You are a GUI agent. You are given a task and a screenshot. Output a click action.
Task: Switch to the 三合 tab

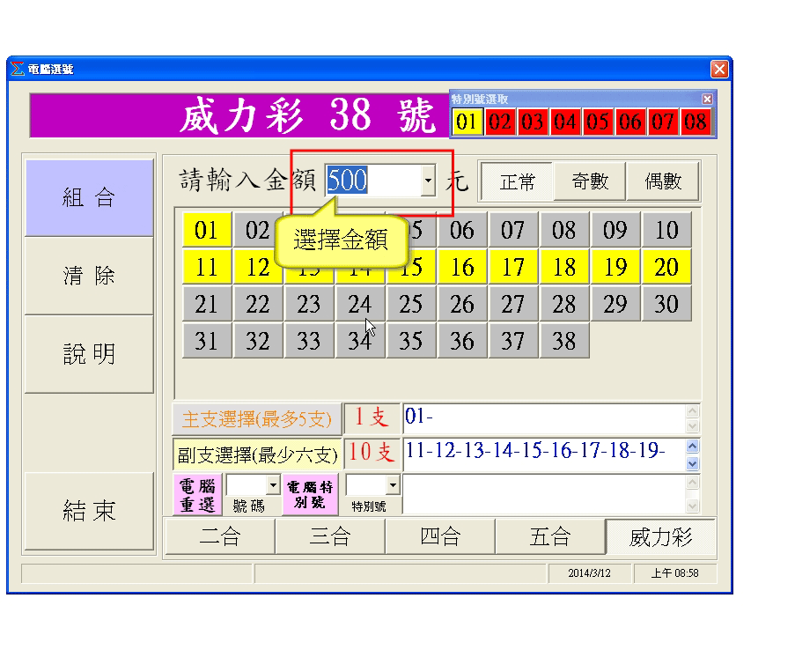(330, 536)
